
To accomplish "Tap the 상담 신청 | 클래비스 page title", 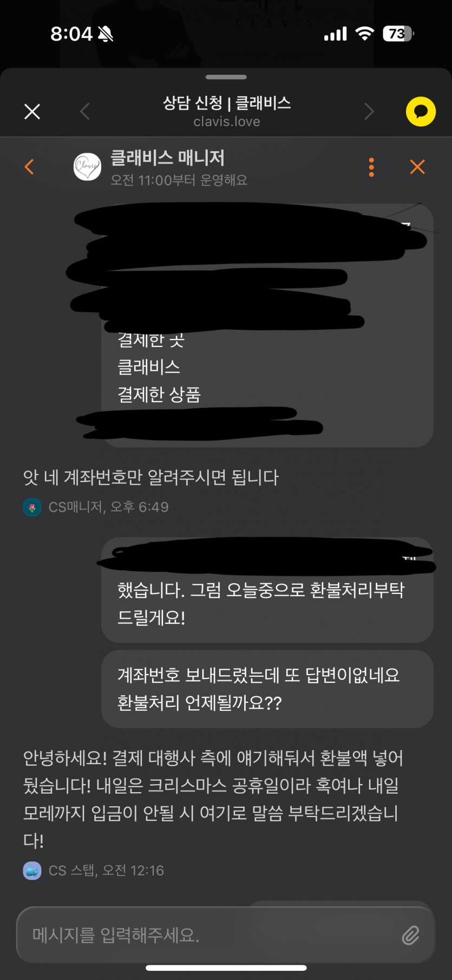I will tap(227, 102).
